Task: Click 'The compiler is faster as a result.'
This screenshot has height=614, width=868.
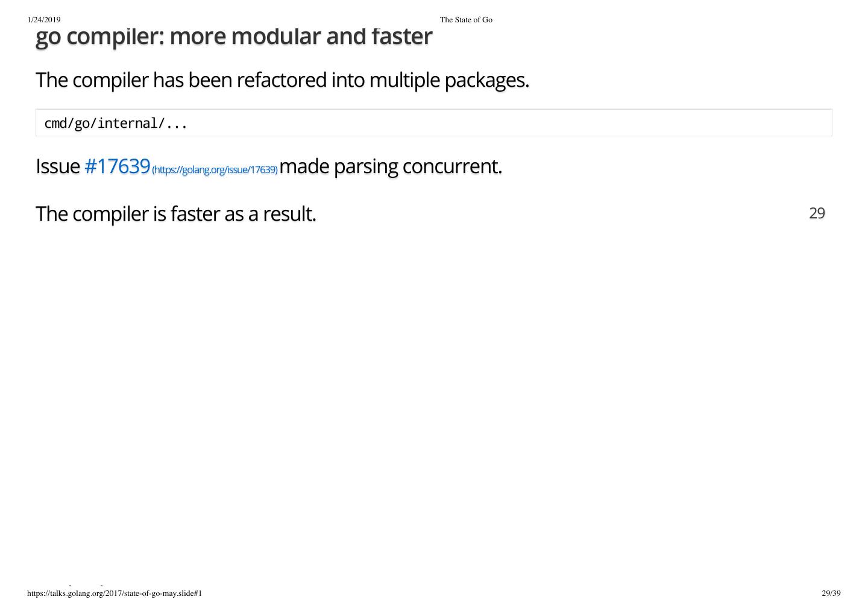Action: pos(175,214)
